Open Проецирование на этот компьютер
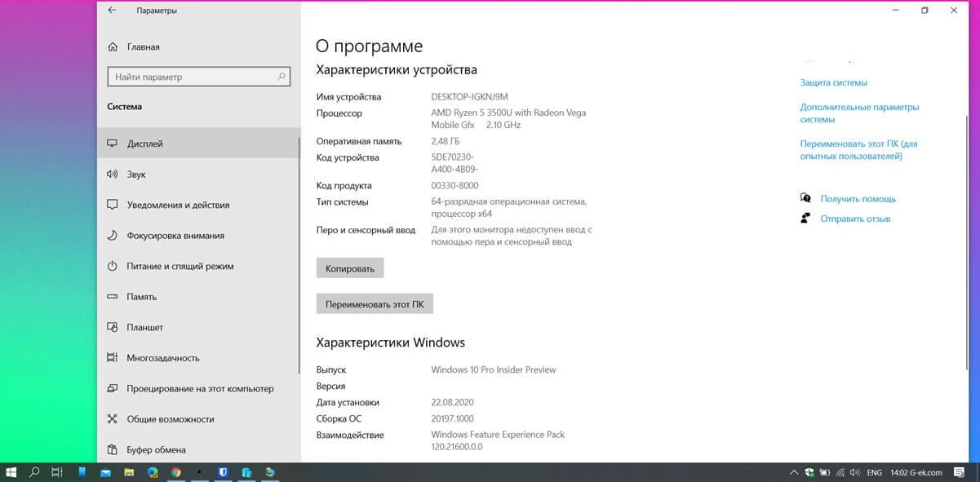The width and height of the screenshot is (980, 482). pyautogui.click(x=198, y=388)
